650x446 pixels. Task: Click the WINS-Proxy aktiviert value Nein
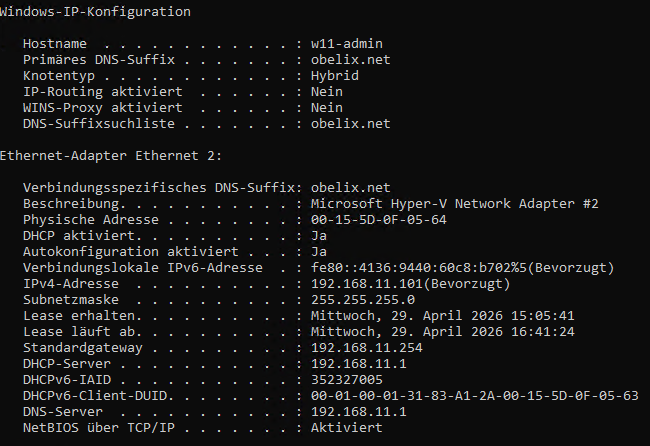327,108
